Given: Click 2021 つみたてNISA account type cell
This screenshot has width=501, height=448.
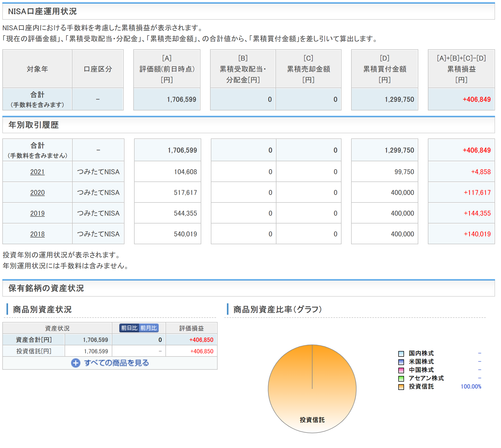Looking at the screenshot, I should pyautogui.click(x=98, y=172).
